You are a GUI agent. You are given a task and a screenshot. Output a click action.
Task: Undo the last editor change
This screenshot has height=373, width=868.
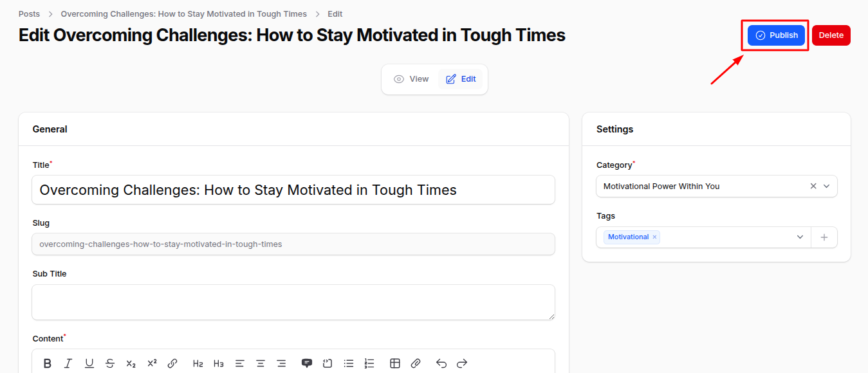(x=441, y=363)
